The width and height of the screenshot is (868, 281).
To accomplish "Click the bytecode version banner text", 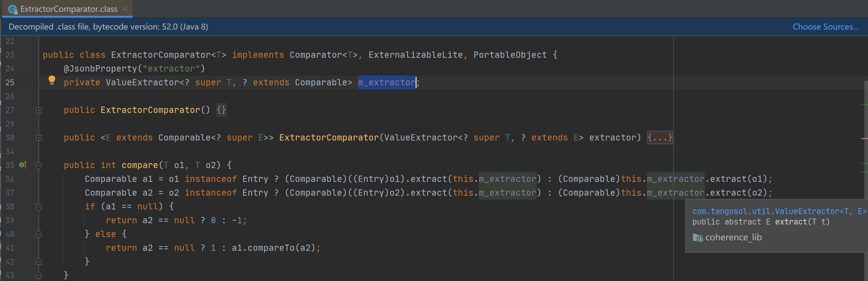I will (x=108, y=27).
